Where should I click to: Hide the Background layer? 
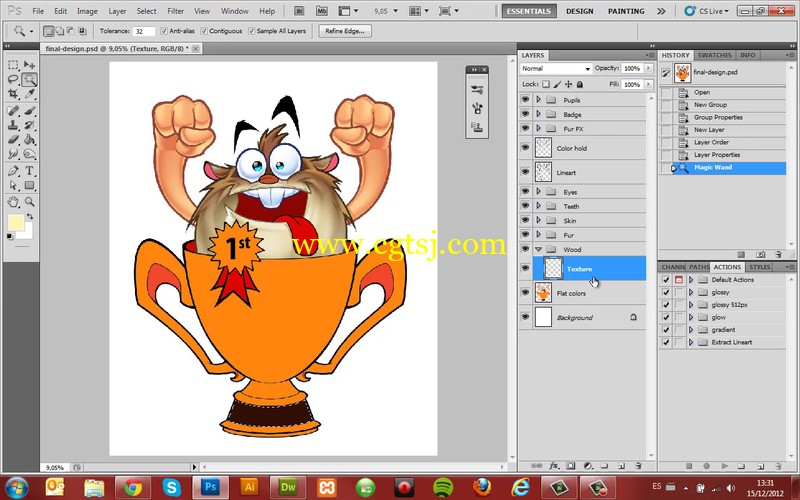pyautogui.click(x=525, y=317)
